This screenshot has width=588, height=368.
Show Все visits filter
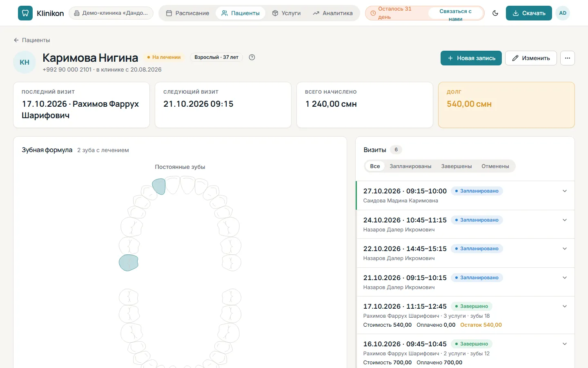pos(375,166)
